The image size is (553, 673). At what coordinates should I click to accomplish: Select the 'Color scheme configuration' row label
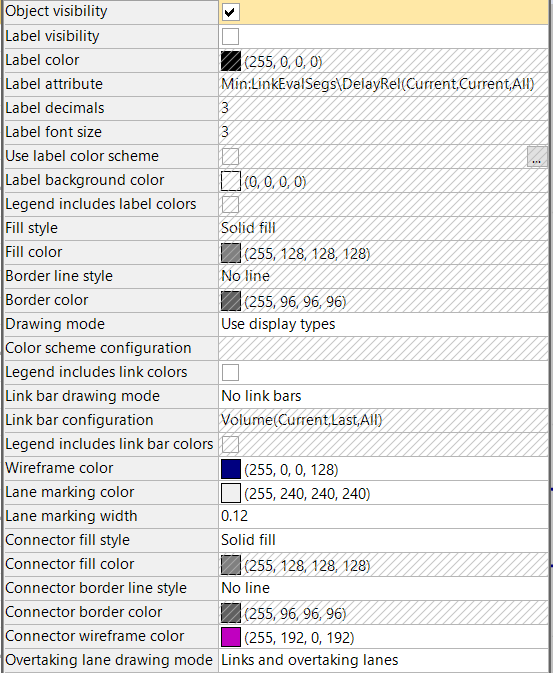click(x=98, y=349)
